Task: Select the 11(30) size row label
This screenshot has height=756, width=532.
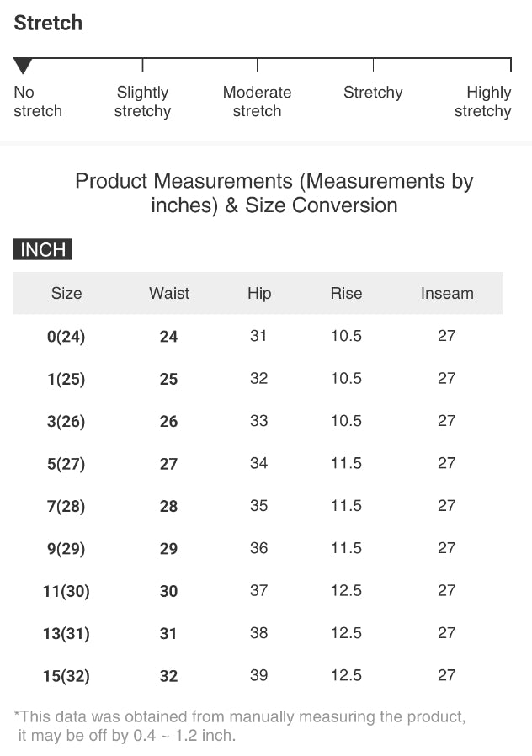Action: 66,591
